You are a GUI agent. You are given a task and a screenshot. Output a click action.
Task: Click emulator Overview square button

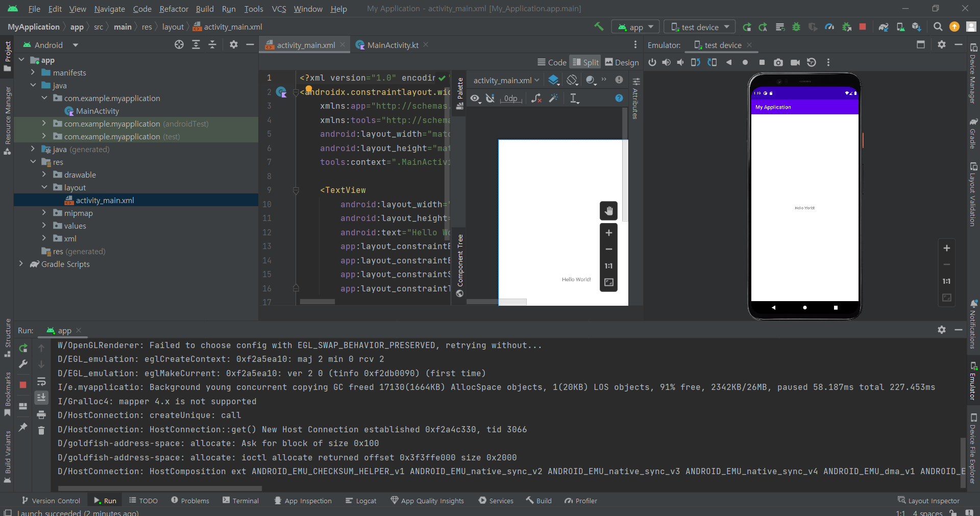(762, 62)
